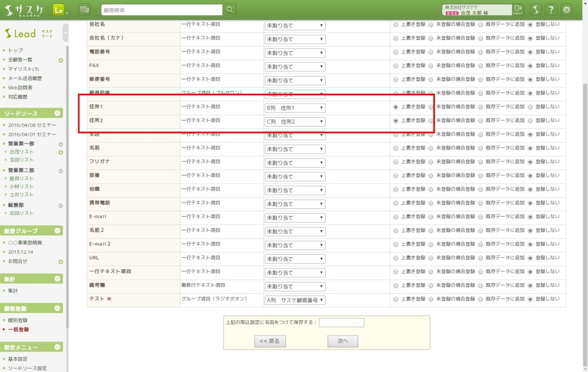The image size is (588, 372).
Task: Open the 個別登録 menu item
Action: (x=18, y=320)
